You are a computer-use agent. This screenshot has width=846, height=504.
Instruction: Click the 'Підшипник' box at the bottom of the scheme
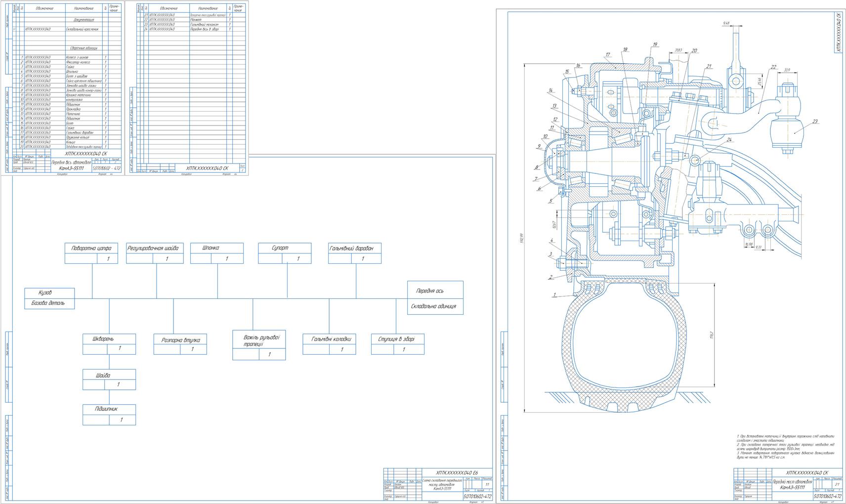[x=109, y=415]
